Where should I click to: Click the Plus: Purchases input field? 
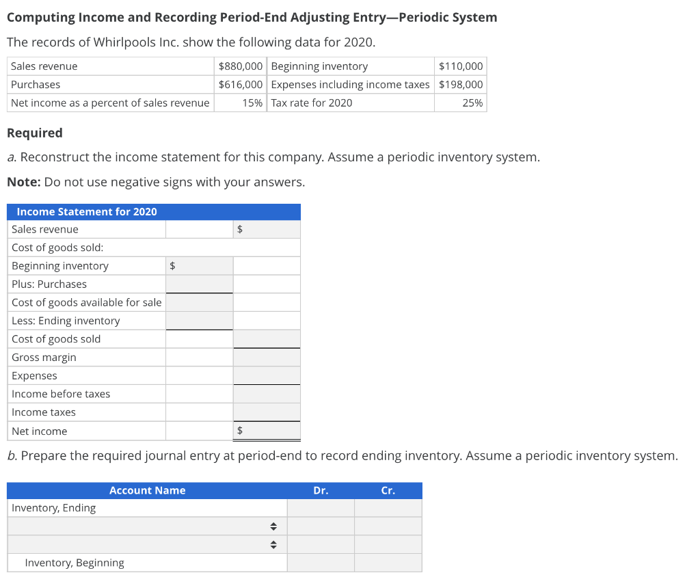click(x=199, y=284)
